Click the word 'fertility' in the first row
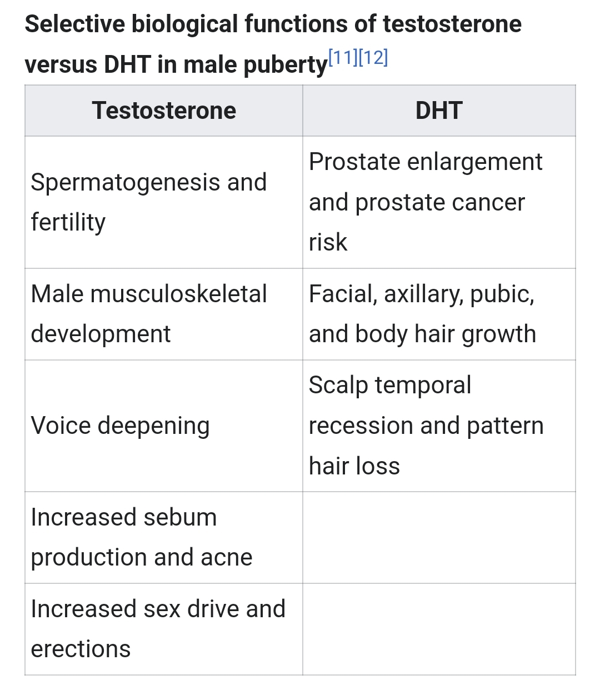This screenshot has width=600, height=700. pos(68,222)
